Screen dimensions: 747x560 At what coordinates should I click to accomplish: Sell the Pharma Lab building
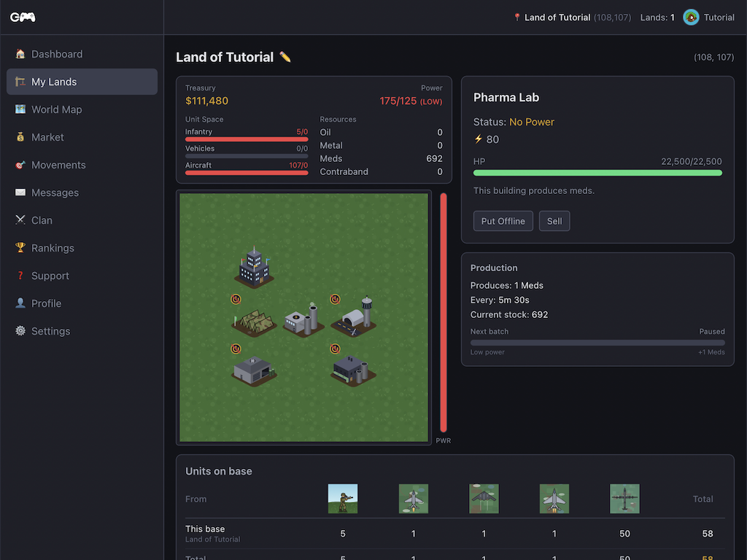(554, 221)
